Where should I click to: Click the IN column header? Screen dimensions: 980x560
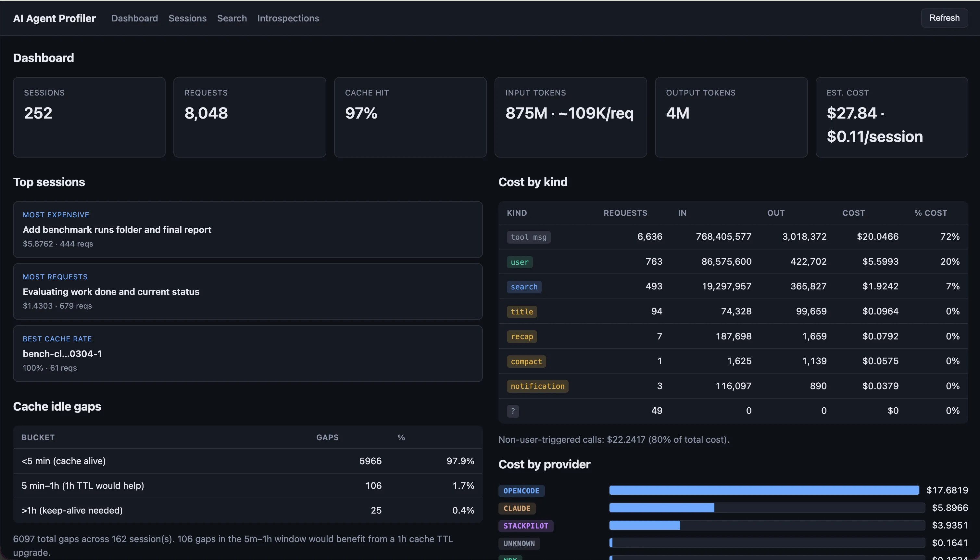pos(682,213)
